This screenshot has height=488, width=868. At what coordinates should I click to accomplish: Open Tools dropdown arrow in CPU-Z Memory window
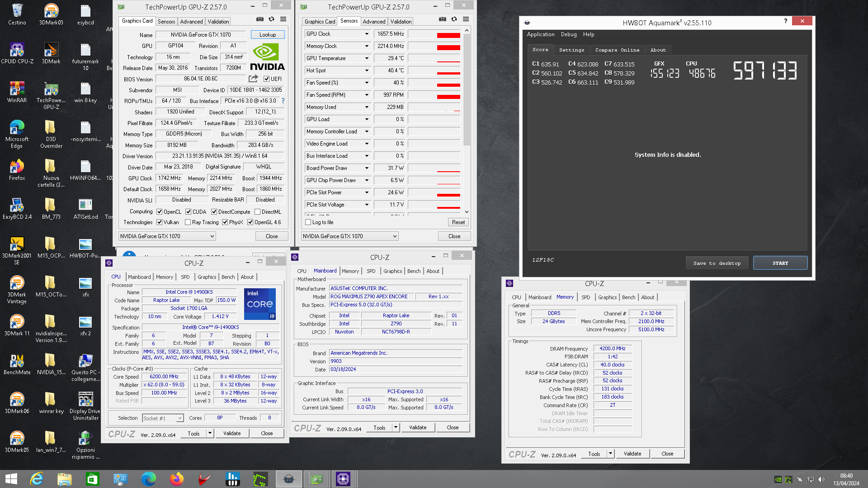[x=610, y=454]
